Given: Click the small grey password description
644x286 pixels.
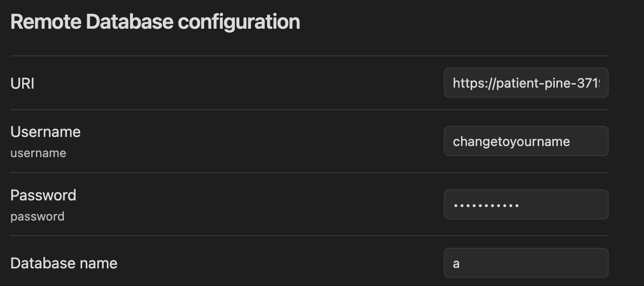Looking at the screenshot, I should (37, 217).
